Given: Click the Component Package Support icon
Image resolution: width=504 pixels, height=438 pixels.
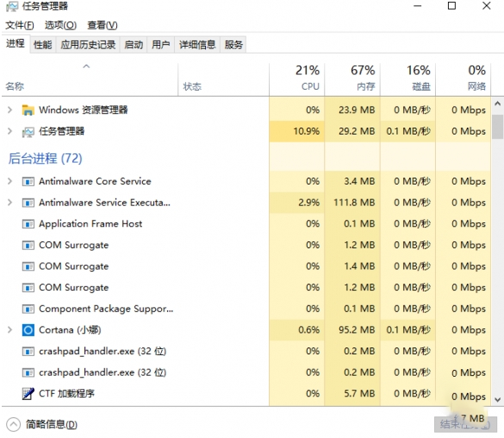Looking at the screenshot, I should (28, 309).
